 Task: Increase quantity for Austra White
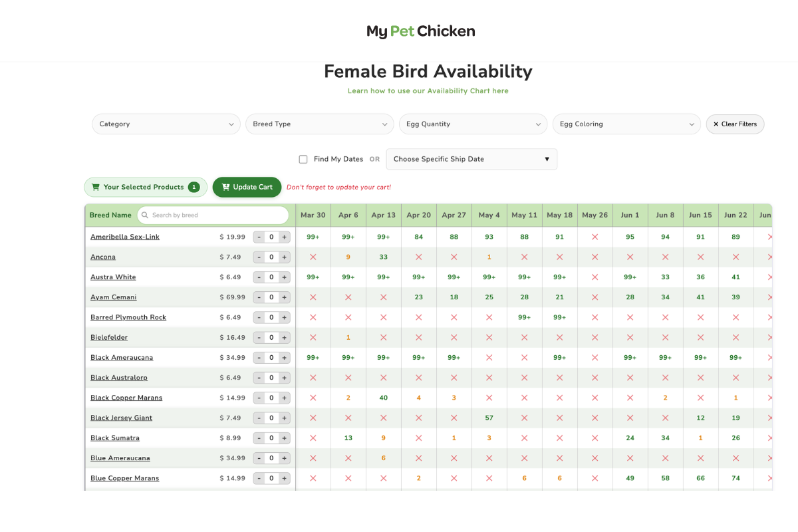[x=284, y=277]
